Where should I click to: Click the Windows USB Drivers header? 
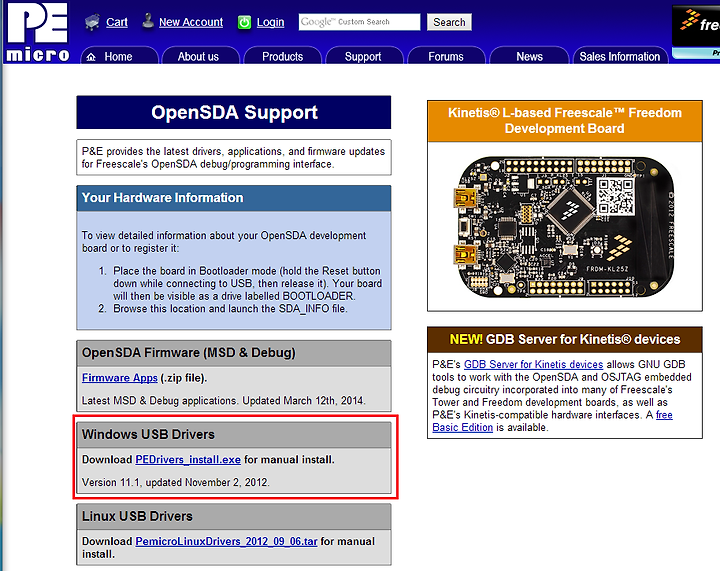click(234, 434)
